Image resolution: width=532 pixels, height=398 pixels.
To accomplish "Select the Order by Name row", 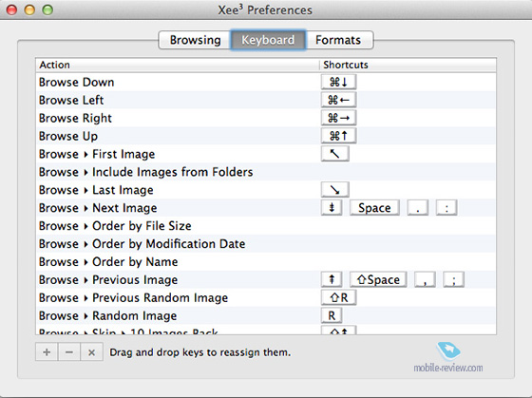I will [x=266, y=261].
